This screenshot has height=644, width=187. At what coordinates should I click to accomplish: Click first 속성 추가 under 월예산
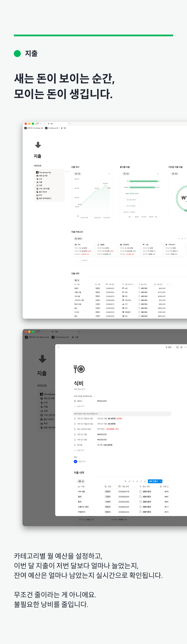click(79, 406)
